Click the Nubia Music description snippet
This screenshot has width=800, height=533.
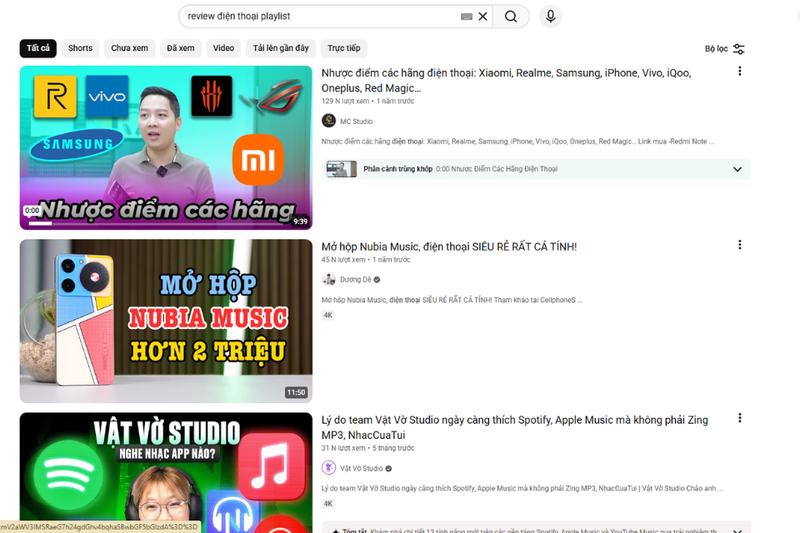tap(452, 300)
